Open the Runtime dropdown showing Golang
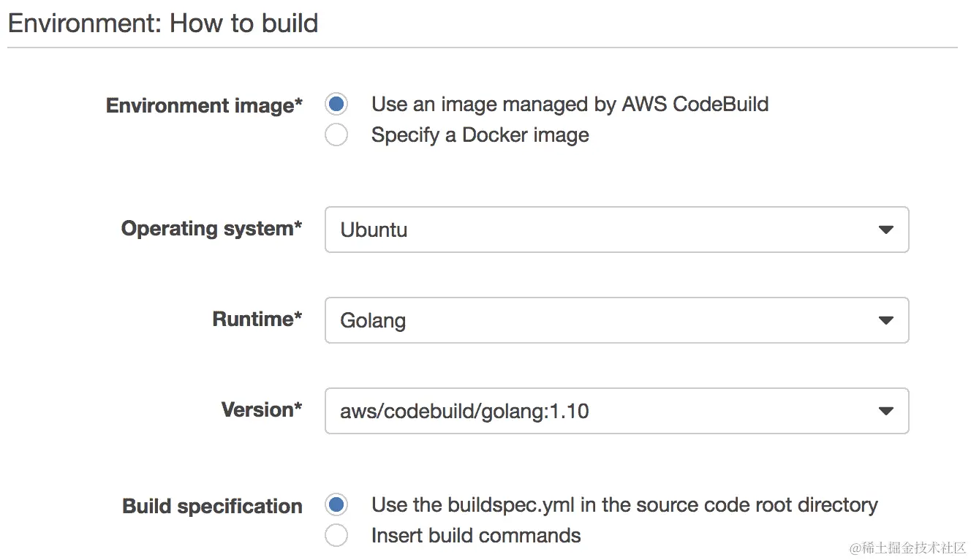The image size is (971, 560). (616, 320)
